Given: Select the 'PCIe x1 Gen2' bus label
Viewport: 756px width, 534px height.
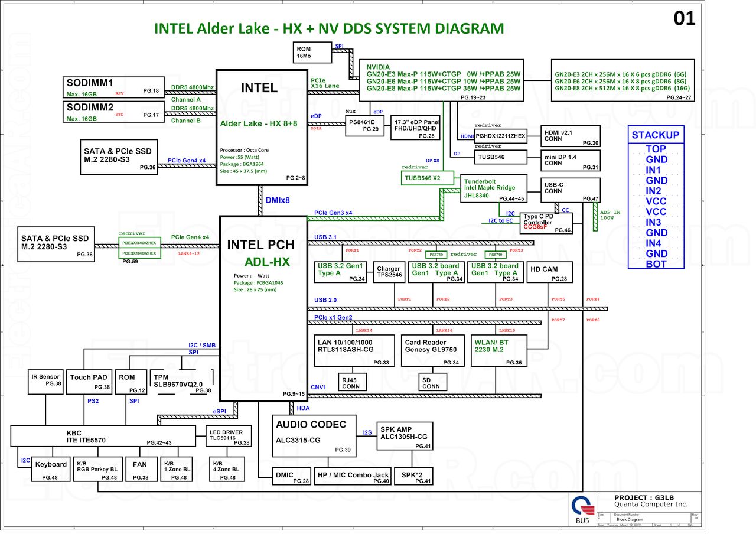Looking at the screenshot, I should point(333,318).
